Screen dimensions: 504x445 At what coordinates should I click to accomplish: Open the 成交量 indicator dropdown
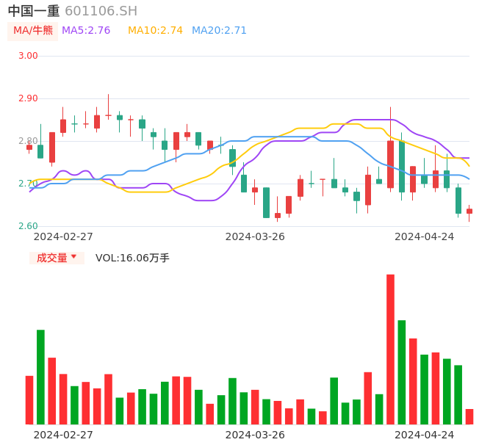coord(57,258)
